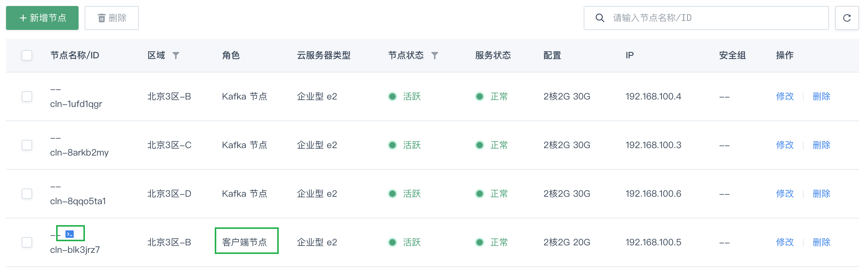Click the green status dot for cln-1ufd1qgr 活跃
868x276 pixels.
tap(392, 96)
